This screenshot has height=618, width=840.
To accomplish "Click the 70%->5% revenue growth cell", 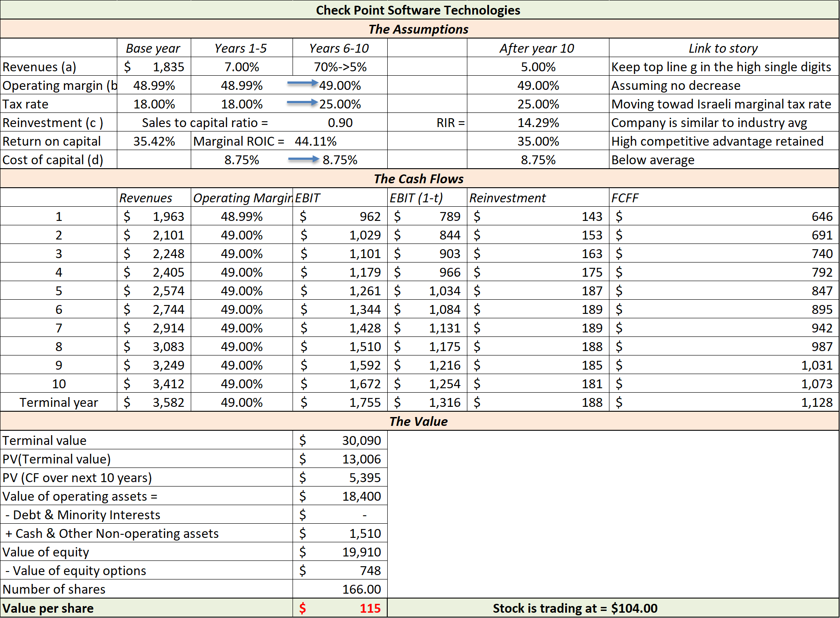I will click(x=340, y=67).
